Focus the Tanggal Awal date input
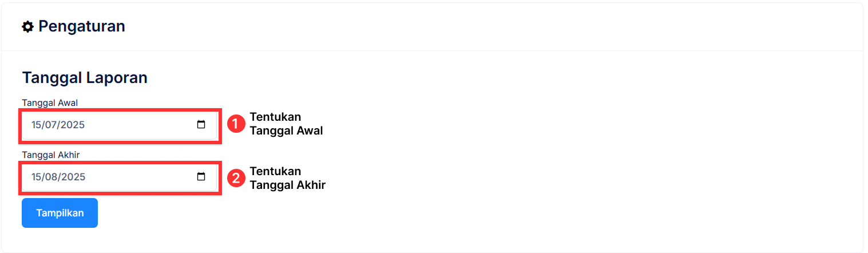Viewport: 868px width, 253px height. [114, 125]
